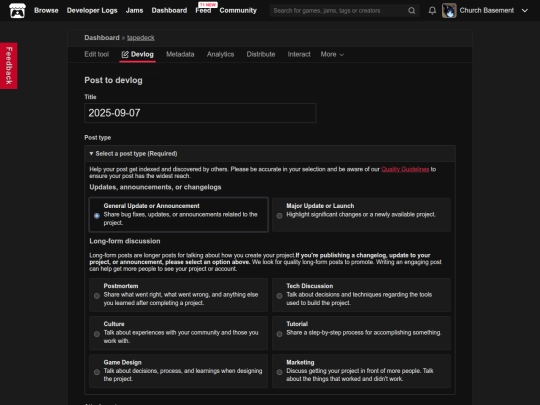Open Dashboard in the navigation bar
540x405 pixels.
coord(169,11)
